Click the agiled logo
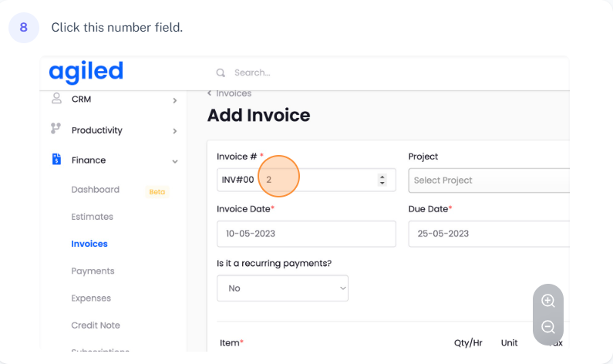The height and width of the screenshot is (364, 613). point(86,72)
